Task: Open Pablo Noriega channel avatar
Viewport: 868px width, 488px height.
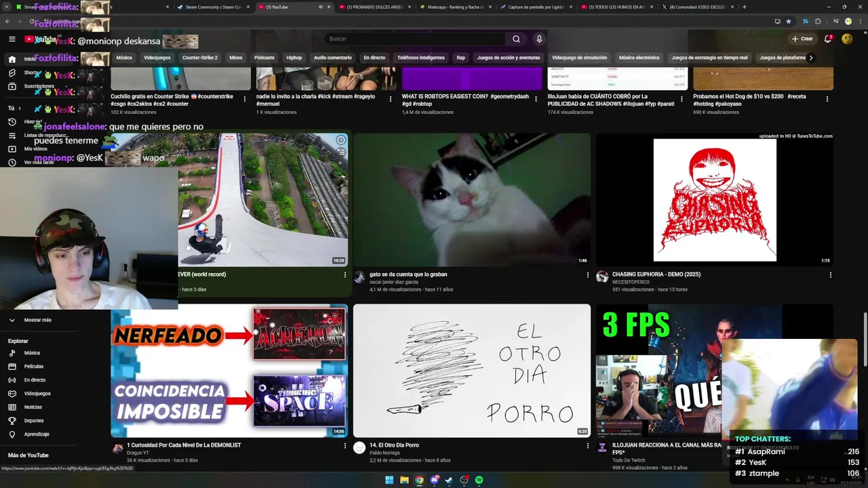Action: [359, 448]
